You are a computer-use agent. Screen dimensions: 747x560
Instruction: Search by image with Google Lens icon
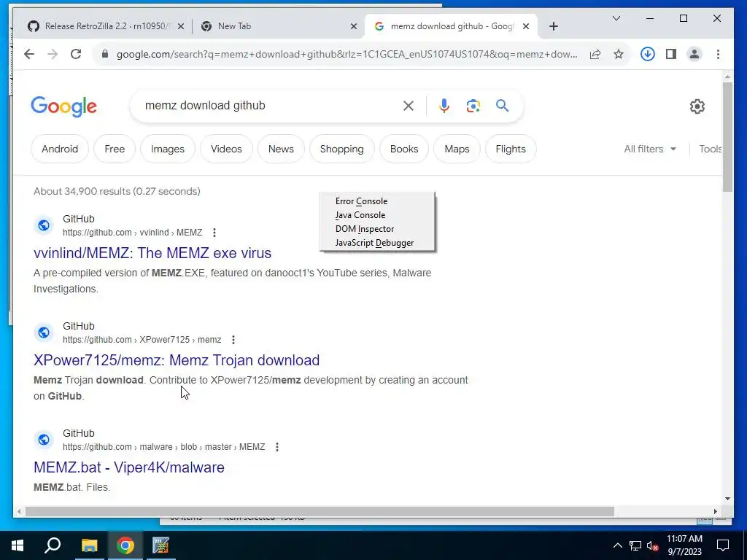pos(473,106)
